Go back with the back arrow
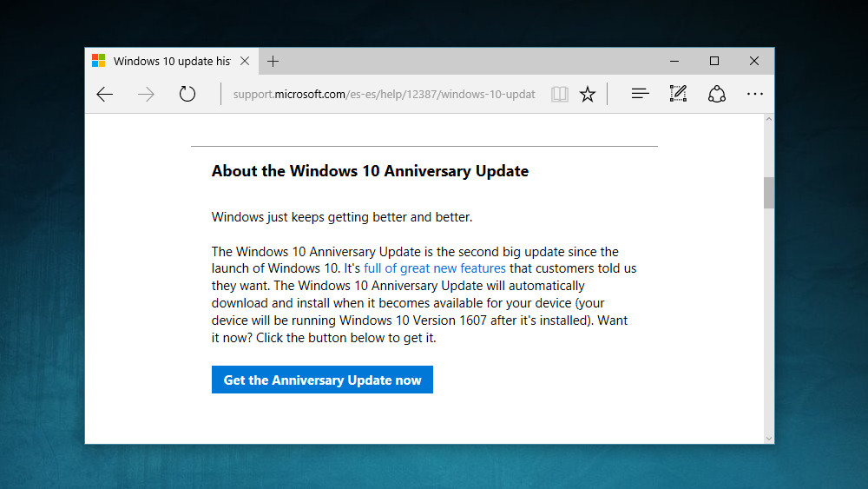 [105, 94]
